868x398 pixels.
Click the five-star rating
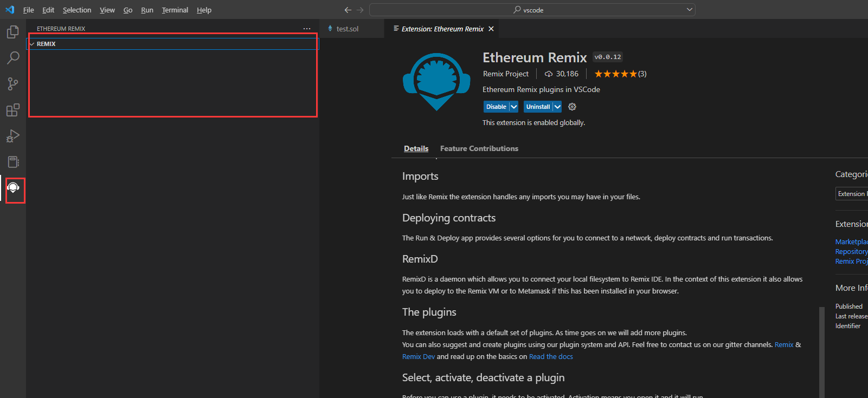point(615,74)
